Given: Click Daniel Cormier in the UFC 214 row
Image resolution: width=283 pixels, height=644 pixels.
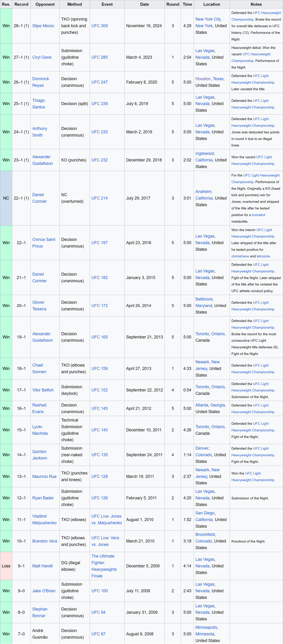Looking at the screenshot, I should (39, 198).
